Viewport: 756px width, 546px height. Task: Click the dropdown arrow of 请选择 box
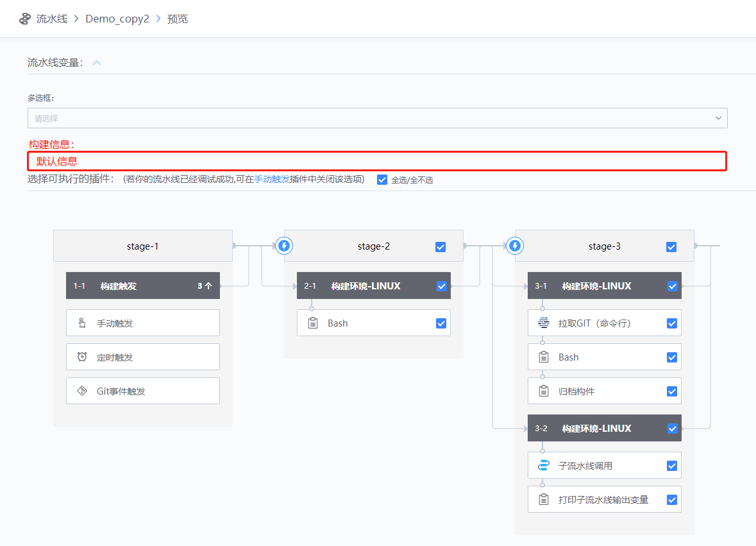718,118
